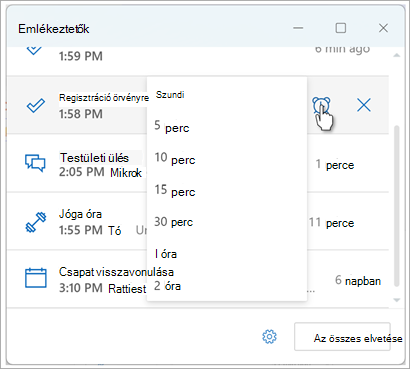
Task: Select 15 perc from the Szundi menu
Action: 227,190
